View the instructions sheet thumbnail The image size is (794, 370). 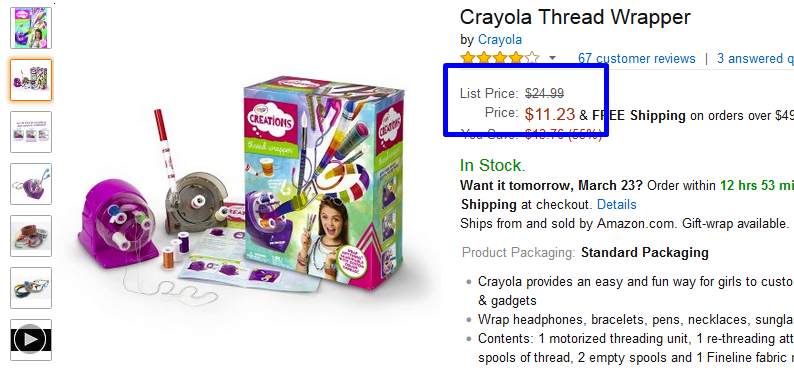(x=31, y=132)
